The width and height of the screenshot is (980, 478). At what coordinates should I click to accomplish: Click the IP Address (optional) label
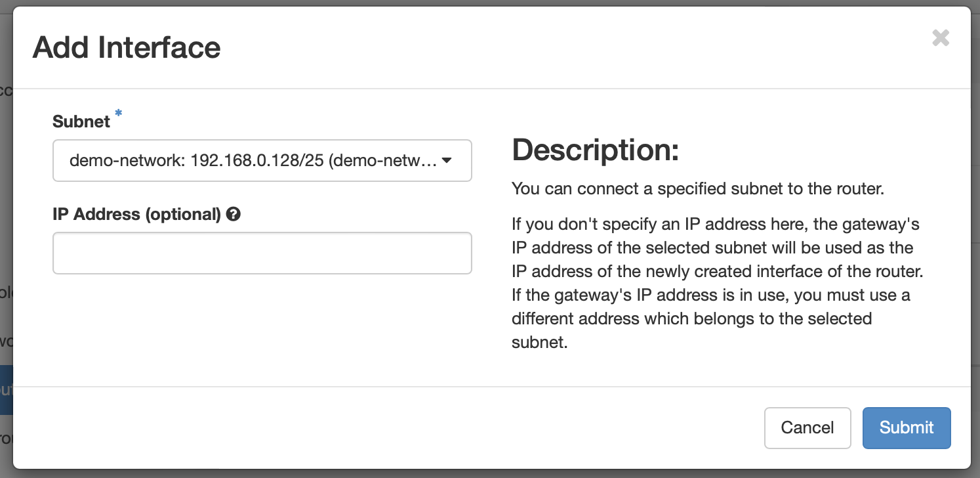coord(136,214)
